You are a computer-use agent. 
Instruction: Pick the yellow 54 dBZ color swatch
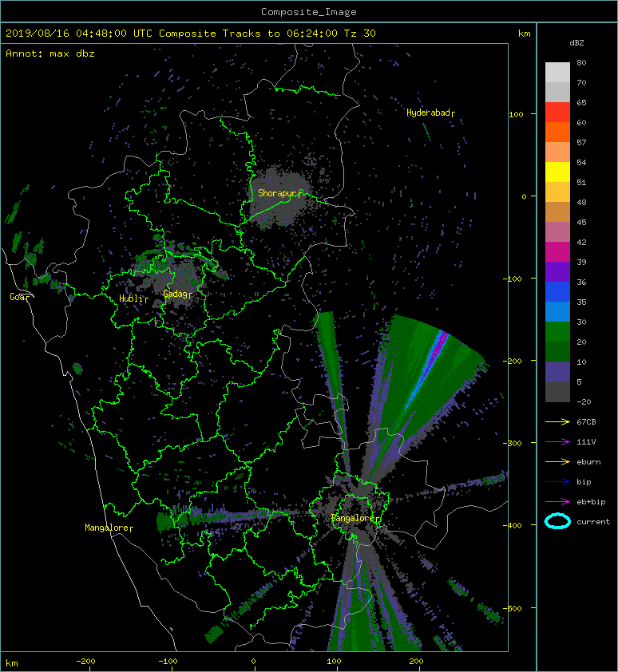(x=557, y=172)
